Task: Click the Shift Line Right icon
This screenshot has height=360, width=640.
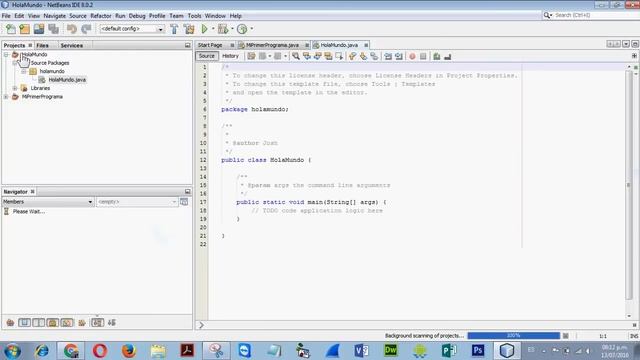Action: pos(399,56)
